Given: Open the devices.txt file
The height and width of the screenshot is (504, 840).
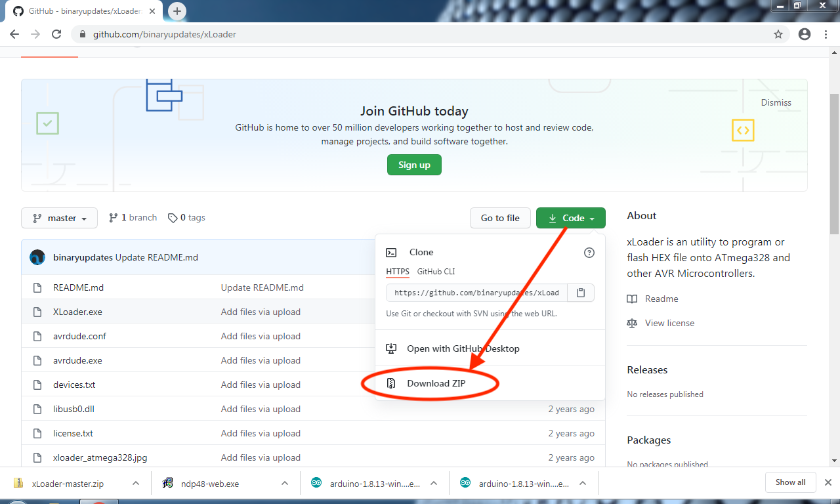Looking at the screenshot, I should 74,385.
